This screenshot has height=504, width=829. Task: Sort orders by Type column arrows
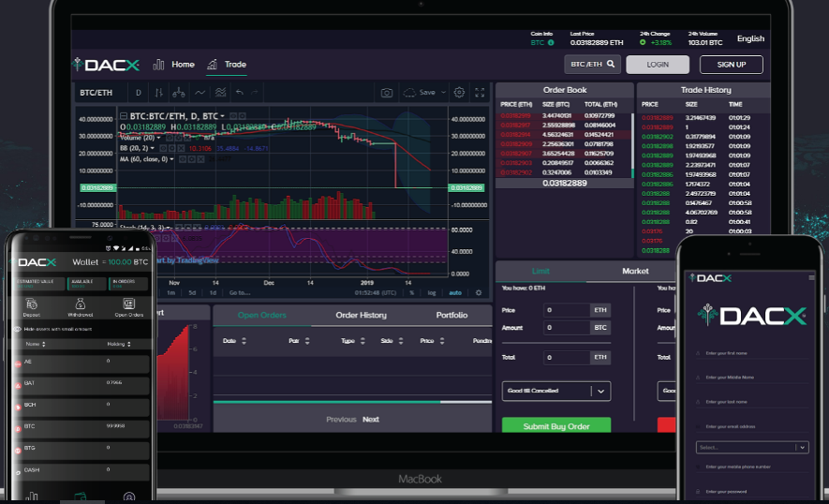363,341
